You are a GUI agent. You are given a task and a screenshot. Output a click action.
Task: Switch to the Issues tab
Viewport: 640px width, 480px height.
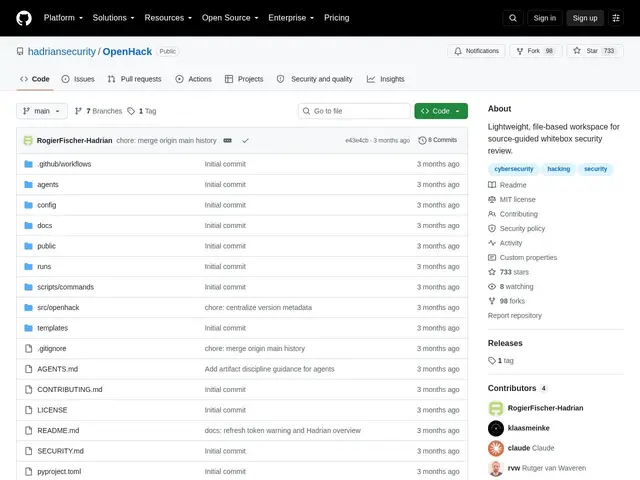pyautogui.click(x=78, y=79)
